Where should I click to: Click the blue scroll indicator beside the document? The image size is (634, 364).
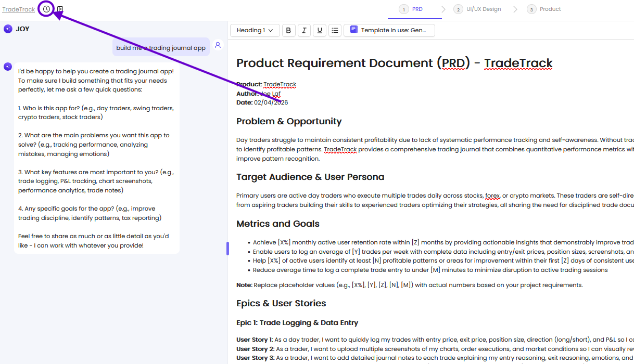[x=227, y=248]
